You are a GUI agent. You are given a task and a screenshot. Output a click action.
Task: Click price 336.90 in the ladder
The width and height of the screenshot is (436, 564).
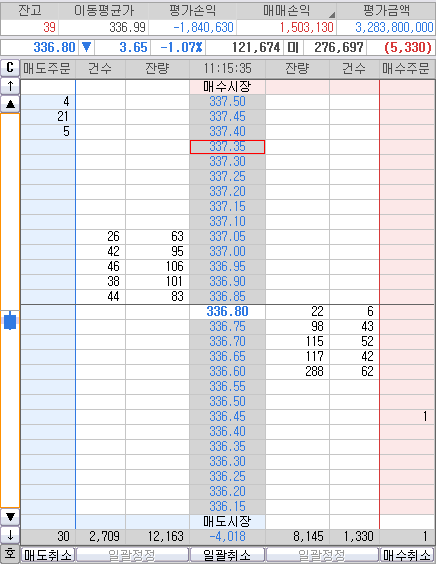coord(227,282)
